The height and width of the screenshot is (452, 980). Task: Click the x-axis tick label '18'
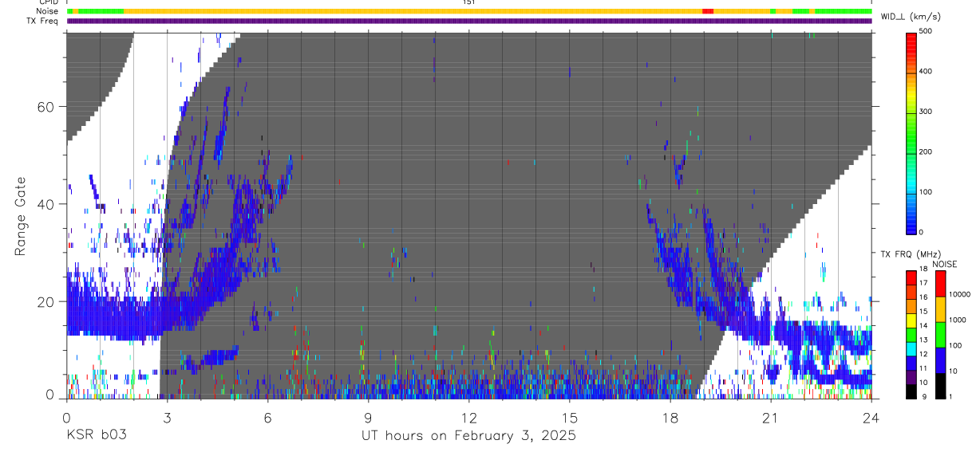[670, 417]
